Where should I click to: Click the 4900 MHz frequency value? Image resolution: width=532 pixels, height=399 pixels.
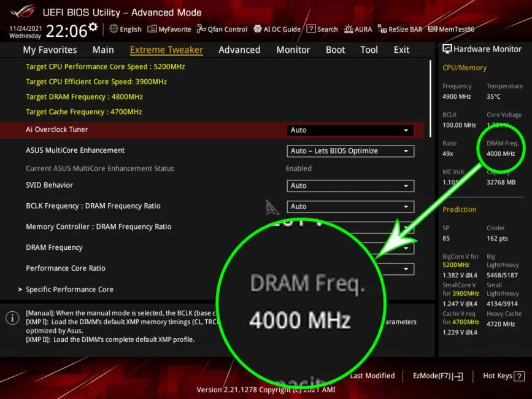(x=457, y=96)
